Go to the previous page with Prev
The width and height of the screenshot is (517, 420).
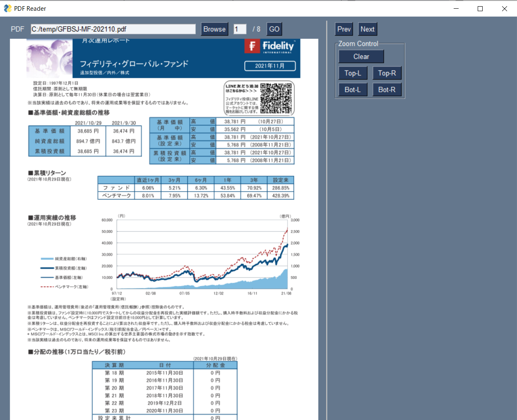pos(344,29)
